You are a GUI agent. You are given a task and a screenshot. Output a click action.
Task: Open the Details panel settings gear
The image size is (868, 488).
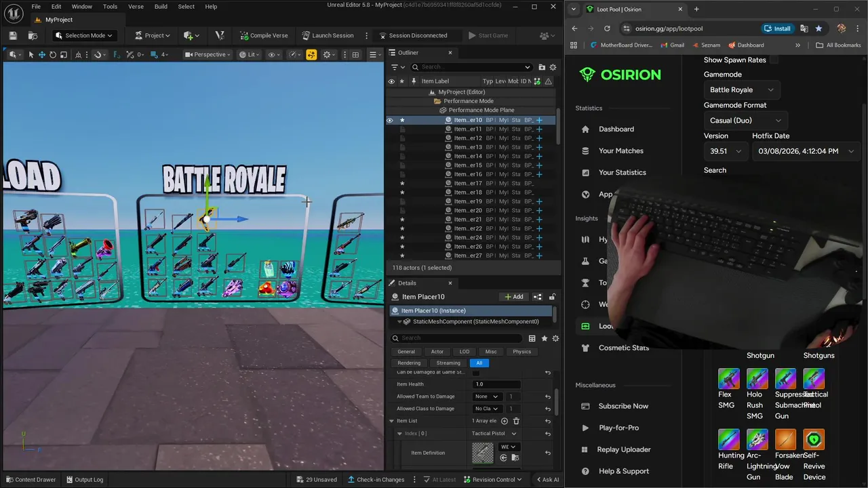pos(555,338)
